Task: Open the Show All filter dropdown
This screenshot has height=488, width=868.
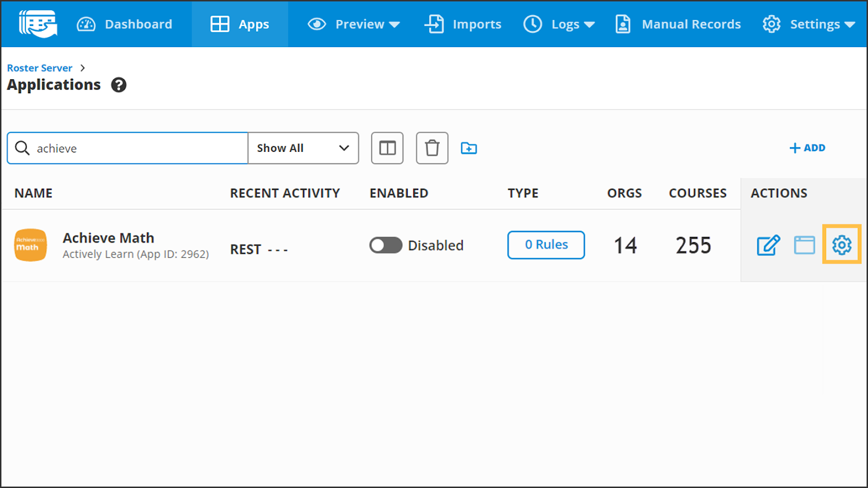Action: click(x=303, y=148)
